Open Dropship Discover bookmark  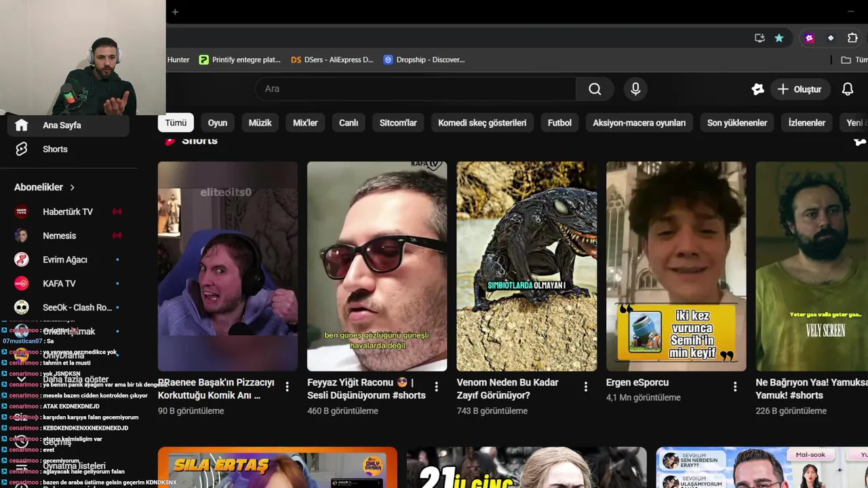(x=424, y=60)
